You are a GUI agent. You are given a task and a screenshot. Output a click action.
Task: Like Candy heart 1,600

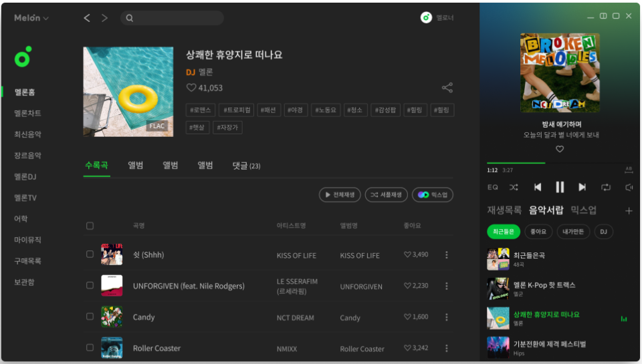coord(407,317)
